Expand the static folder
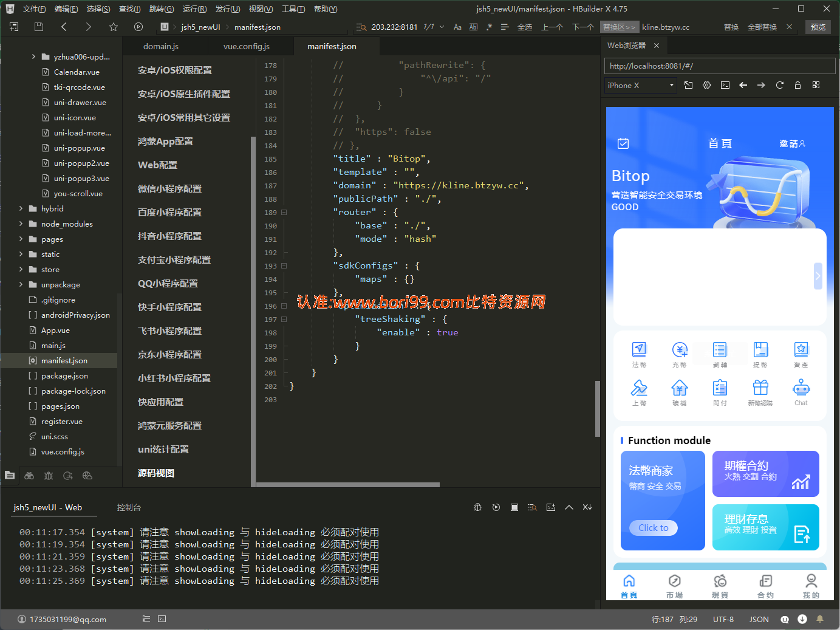 21,254
